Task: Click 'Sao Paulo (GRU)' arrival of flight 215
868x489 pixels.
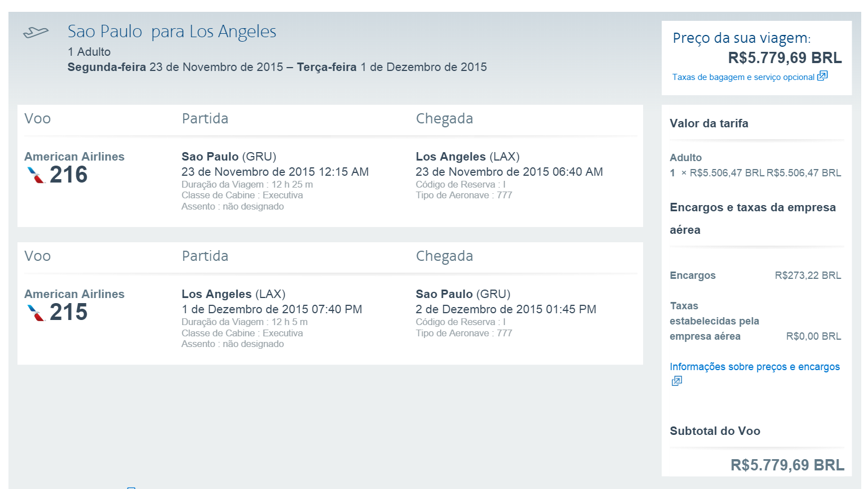Action: pos(463,294)
